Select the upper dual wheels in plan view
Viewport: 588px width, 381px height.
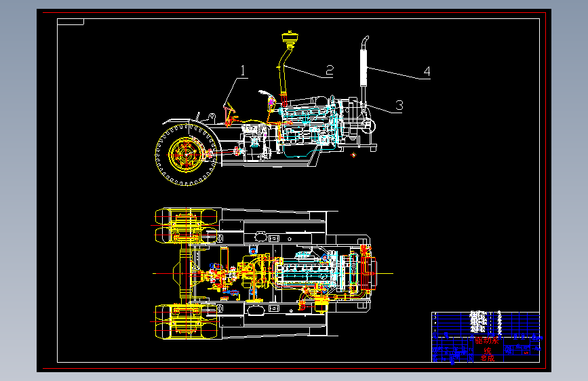point(187,225)
